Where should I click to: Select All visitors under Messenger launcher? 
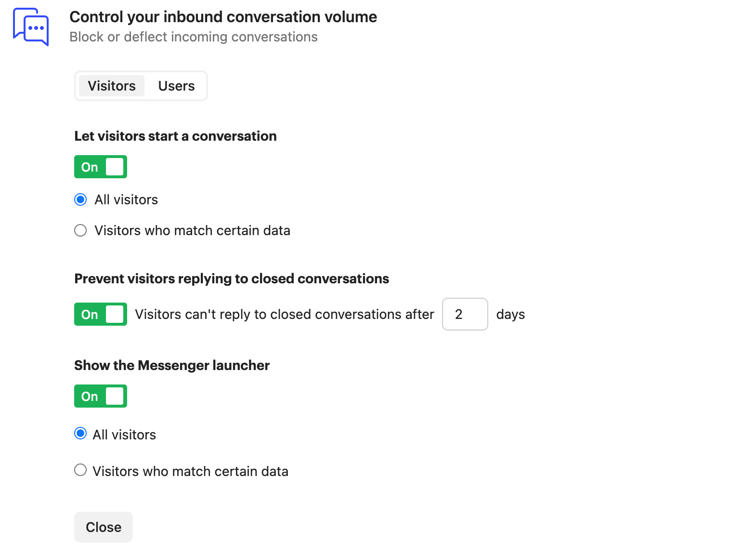(x=80, y=434)
